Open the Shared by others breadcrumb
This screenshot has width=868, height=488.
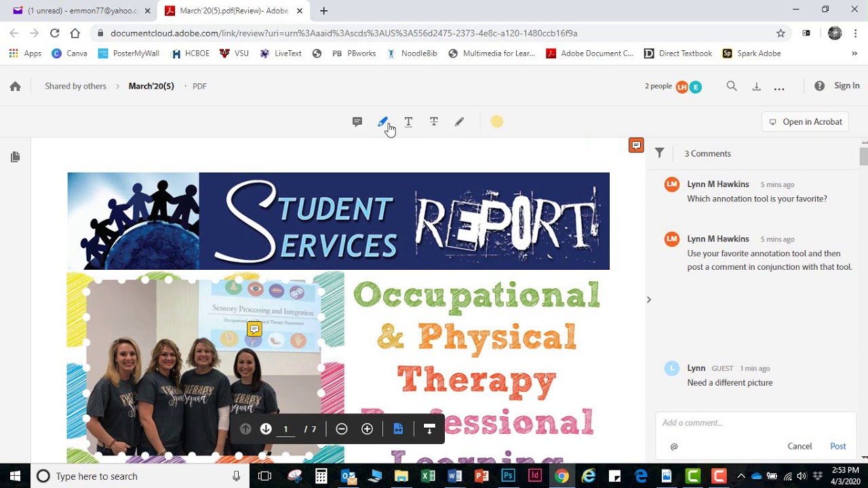point(75,86)
